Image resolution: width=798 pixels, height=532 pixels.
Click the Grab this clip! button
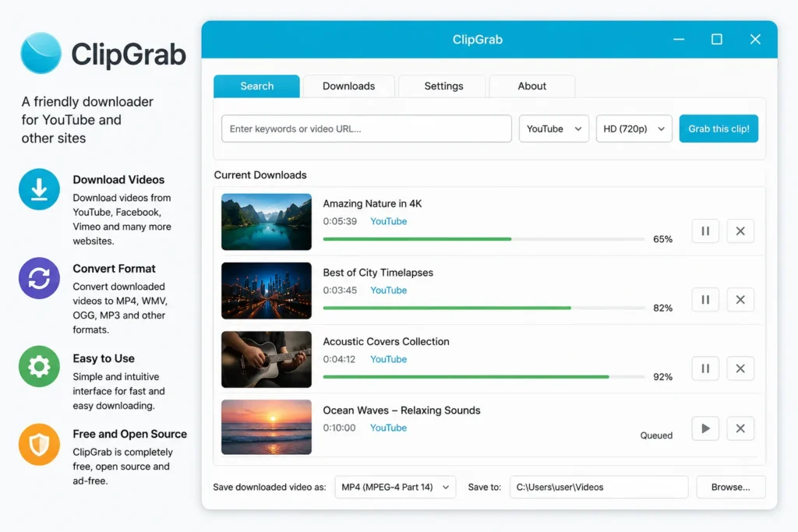719,129
